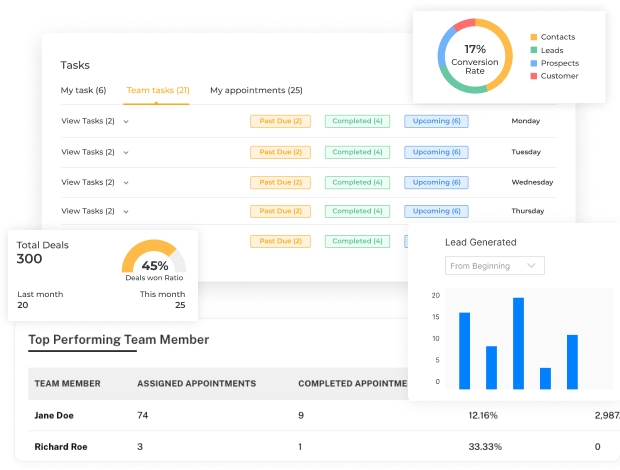This screenshot has height=470, width=620.
Task: Expand Wednesday's View Tasks chevron
Action: (126, 183)
